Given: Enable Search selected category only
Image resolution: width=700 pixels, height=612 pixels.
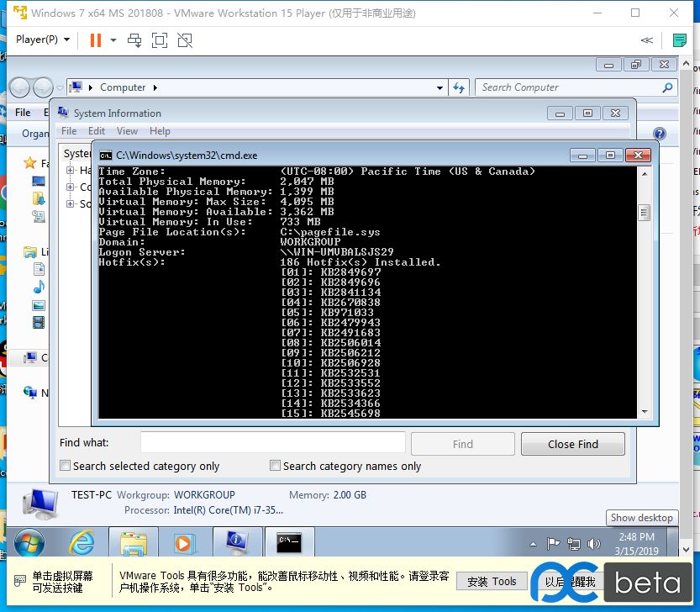Looking at the screenshot, I should click(65, 465).
